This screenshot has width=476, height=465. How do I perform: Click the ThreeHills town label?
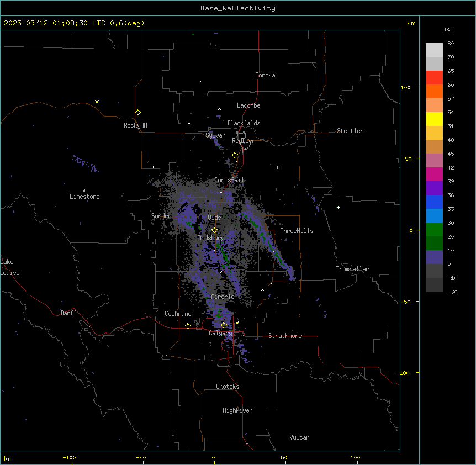point(297,231)
